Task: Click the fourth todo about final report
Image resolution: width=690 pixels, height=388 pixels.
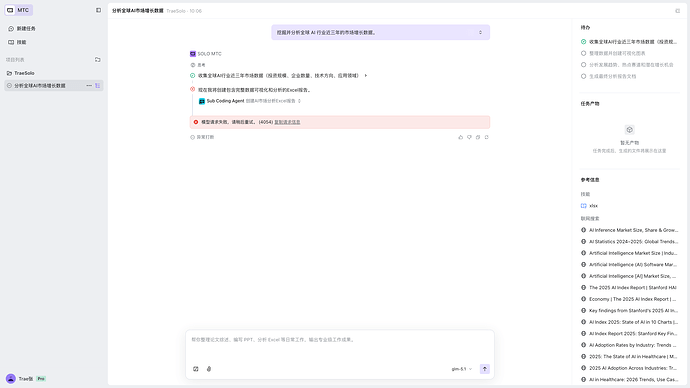Action: tap(609, 76)
